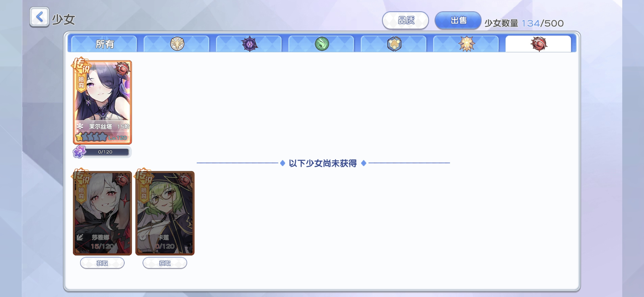Open the locked 卡莲 character card

[x=165, y=213]
